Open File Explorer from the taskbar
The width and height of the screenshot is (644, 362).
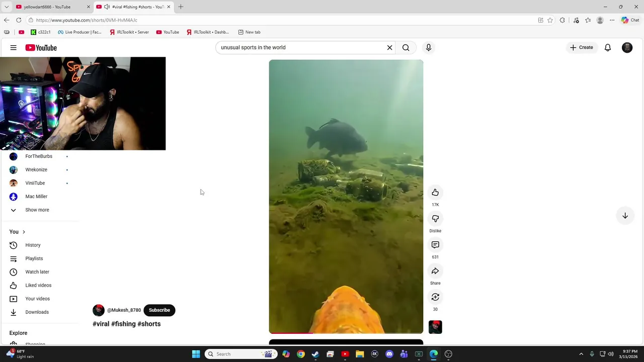360,354
